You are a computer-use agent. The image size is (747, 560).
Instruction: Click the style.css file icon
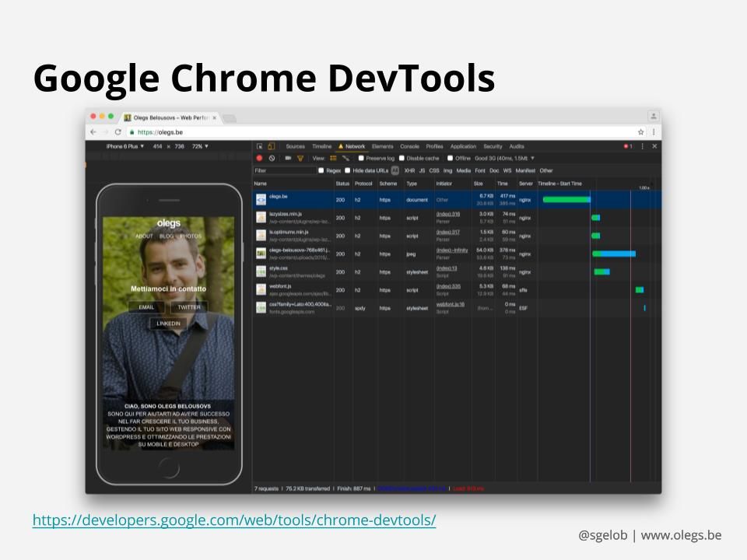[261, 272]
